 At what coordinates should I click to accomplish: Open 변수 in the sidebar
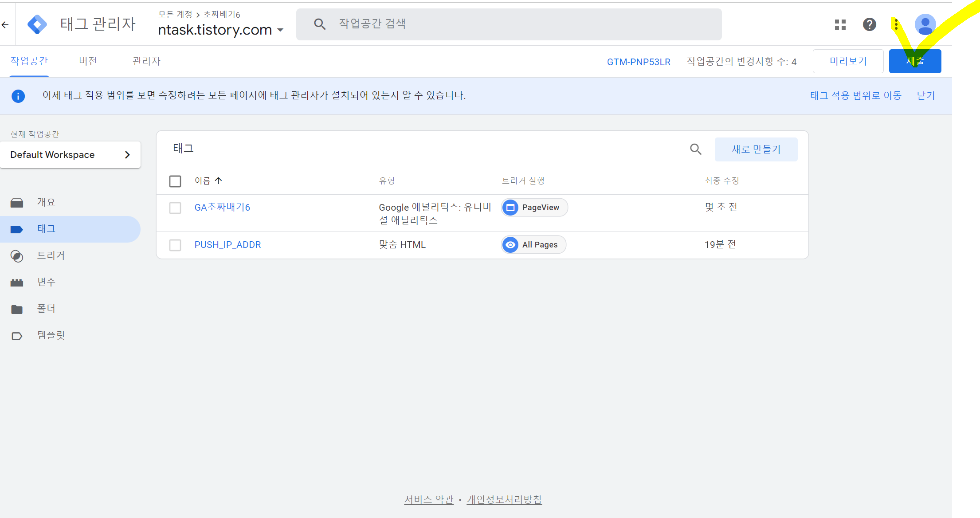click(x=46, y=282)
